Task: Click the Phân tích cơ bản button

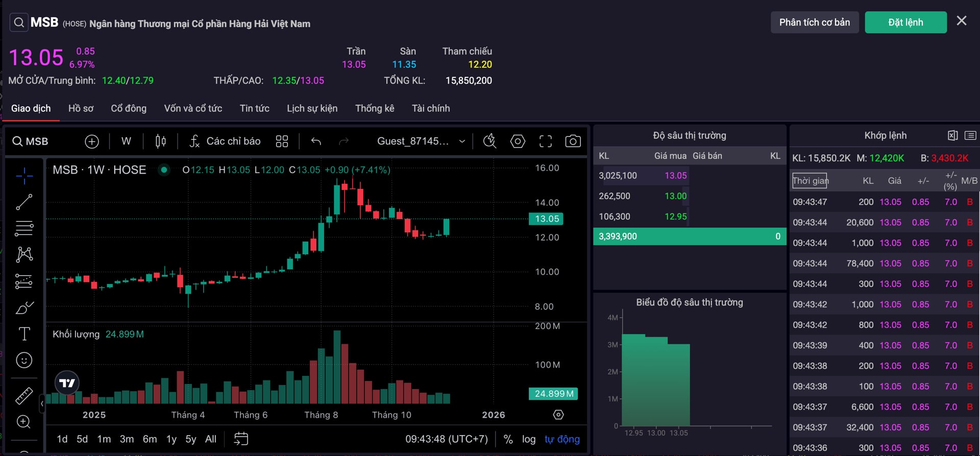Action: click(x=814, y=22)
